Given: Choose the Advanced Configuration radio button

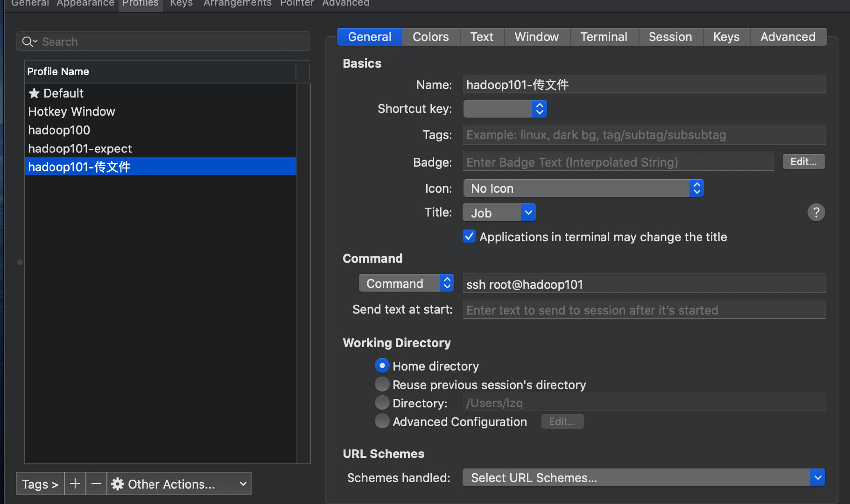Looking at the screenshot, I should click(382, 421).
